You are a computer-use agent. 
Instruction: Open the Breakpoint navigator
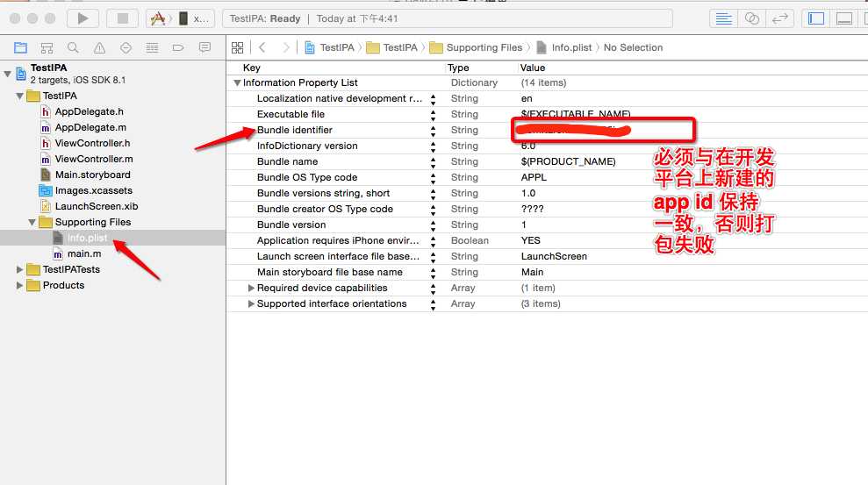pyautogui.click(x=178, y=47)
